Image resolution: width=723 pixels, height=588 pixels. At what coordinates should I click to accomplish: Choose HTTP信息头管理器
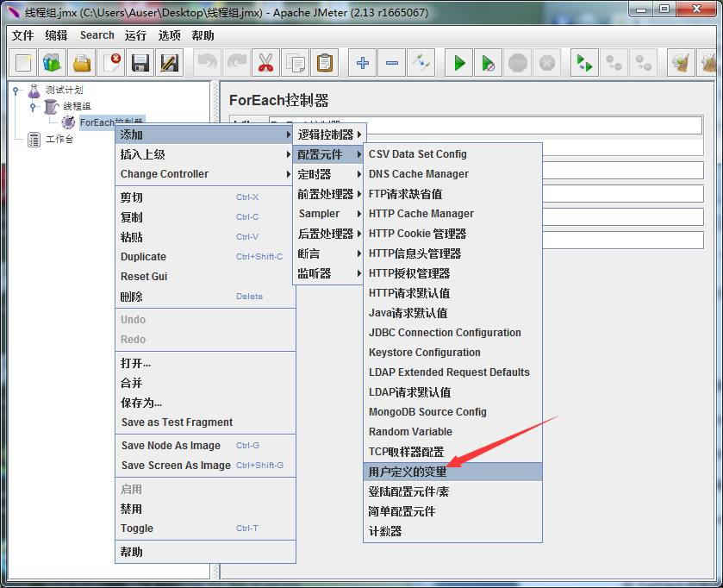[x=452, y=253]
